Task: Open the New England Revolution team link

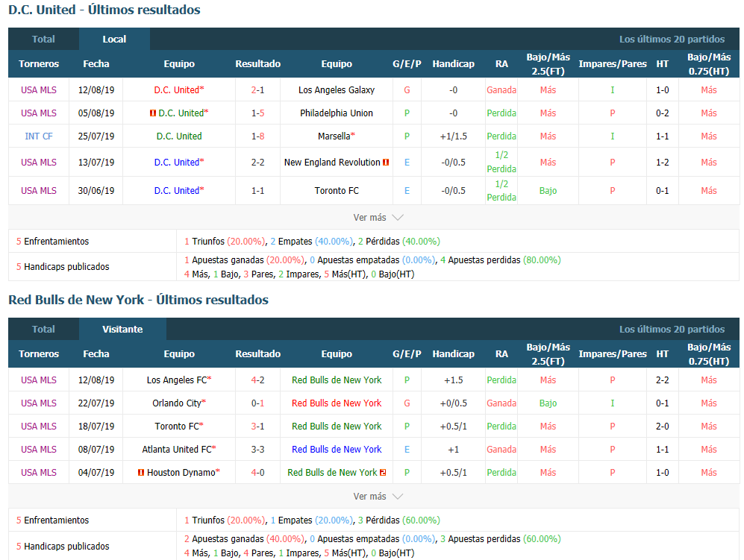Action: pyautogui.click(x=332, y=162)
